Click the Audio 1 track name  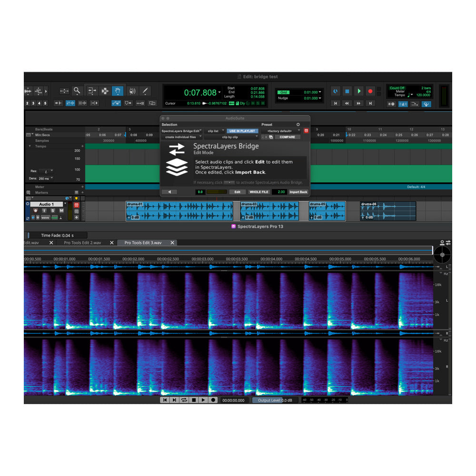pyautogui.click(x=46, y=204)
